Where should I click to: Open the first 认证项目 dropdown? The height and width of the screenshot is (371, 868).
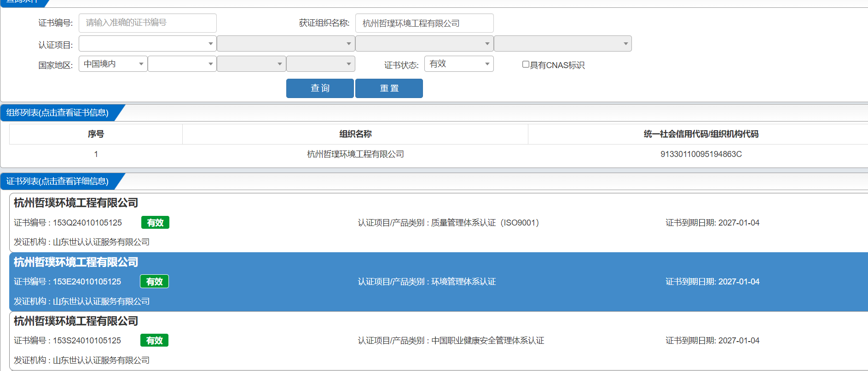tap(147, 44)
